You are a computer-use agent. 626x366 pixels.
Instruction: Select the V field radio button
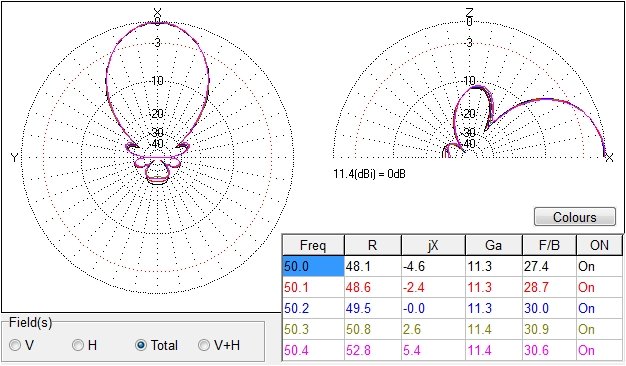pyautogui.click(x=15, y=345)
